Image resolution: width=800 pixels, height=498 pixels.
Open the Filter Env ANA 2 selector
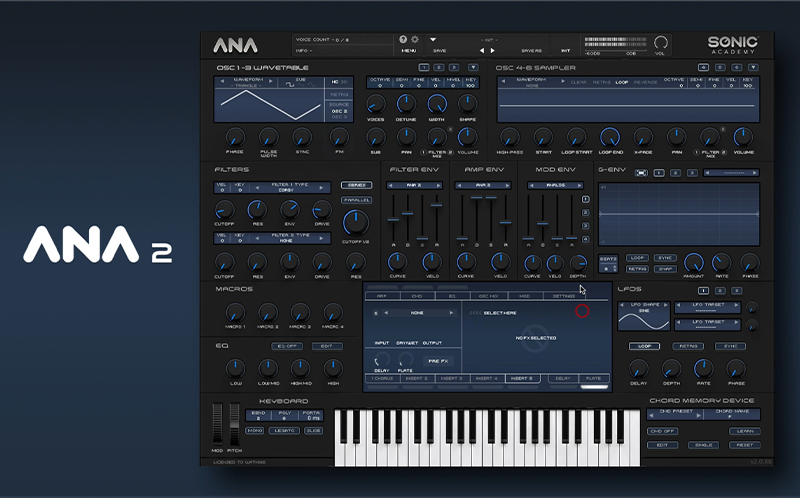tap(414, 185)
